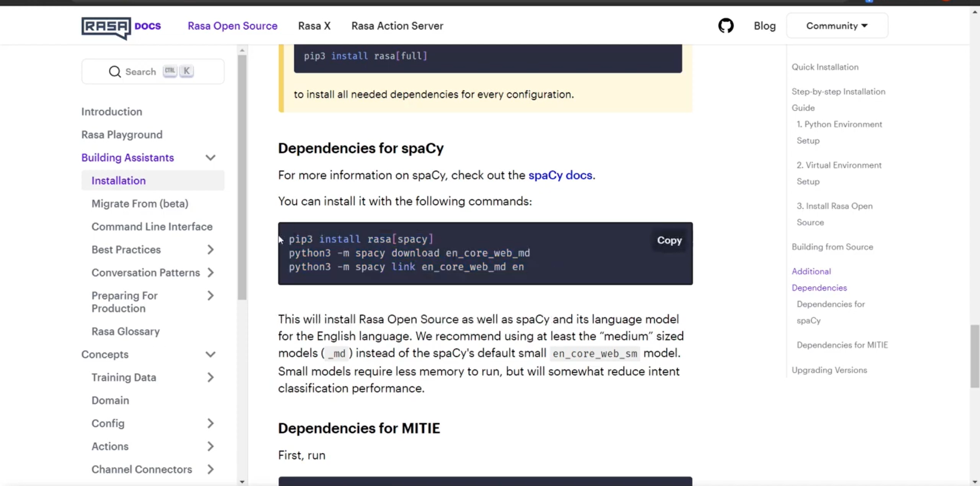The image size is (980, 486).
Task: Click the page scrollbar thumb
Action: click(975, 356)
